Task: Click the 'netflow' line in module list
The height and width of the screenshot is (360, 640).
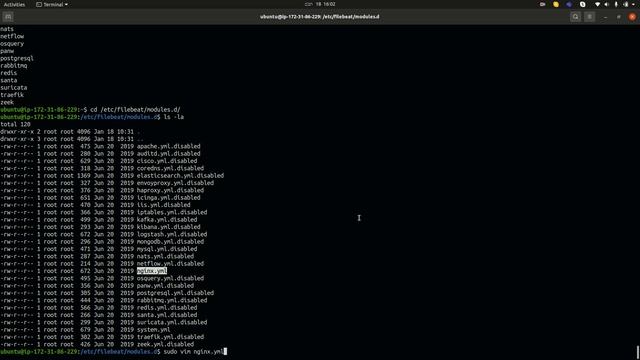Action: [12, 36]
